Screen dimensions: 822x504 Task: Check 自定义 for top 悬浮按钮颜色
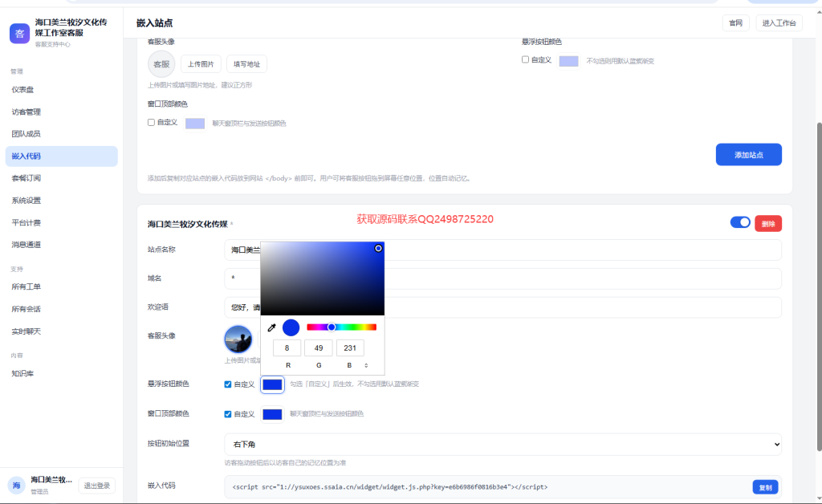[525, 59]
